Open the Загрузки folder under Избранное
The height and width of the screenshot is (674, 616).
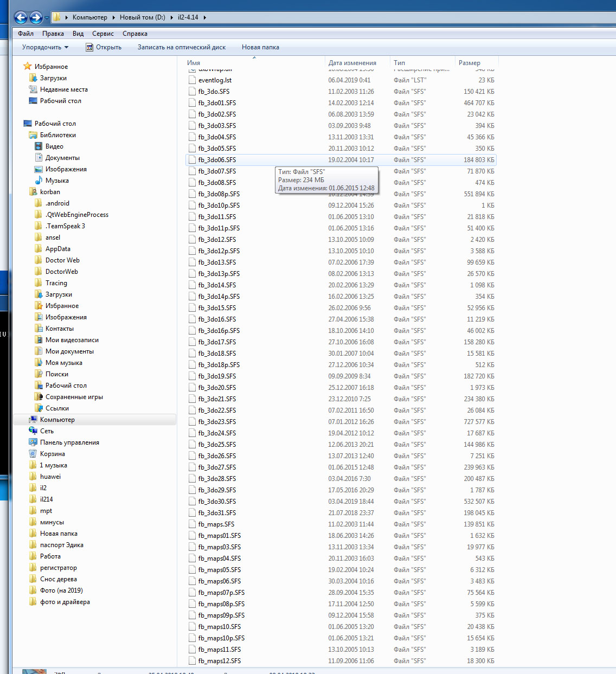[53, 78]
